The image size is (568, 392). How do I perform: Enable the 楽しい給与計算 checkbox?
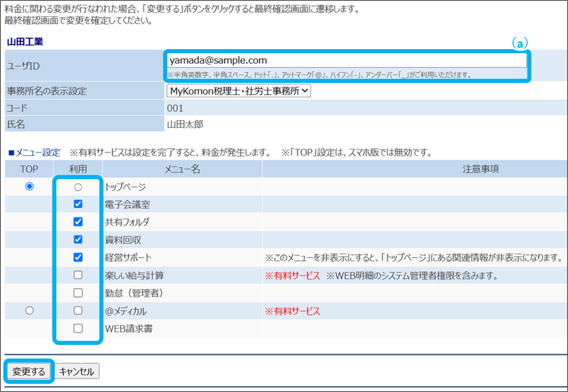(78, 275)
